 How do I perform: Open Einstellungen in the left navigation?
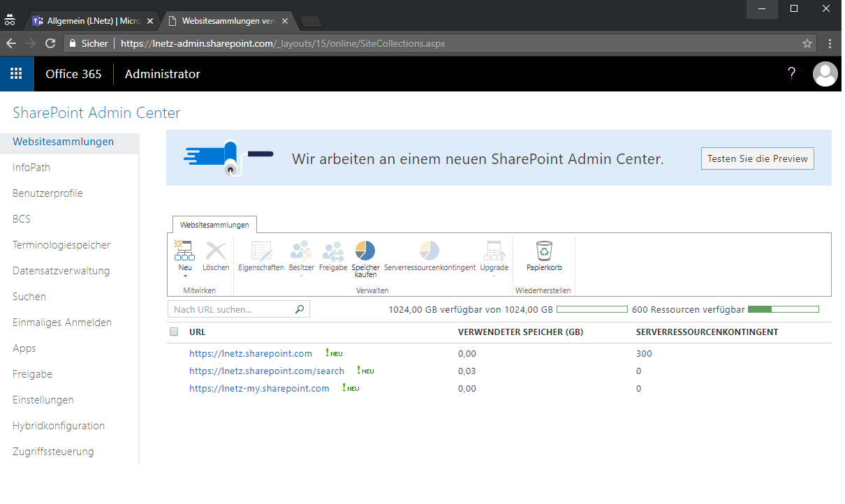tap(43, 400)
